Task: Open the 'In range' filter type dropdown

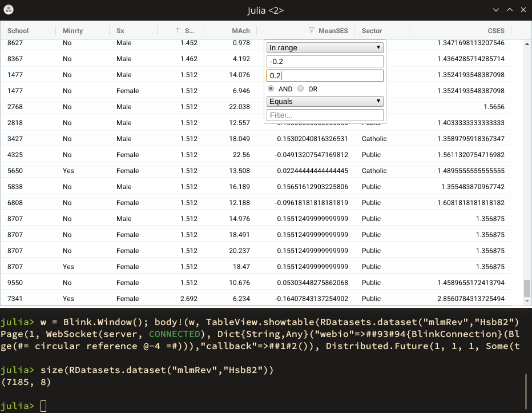Action: (325, 47)
